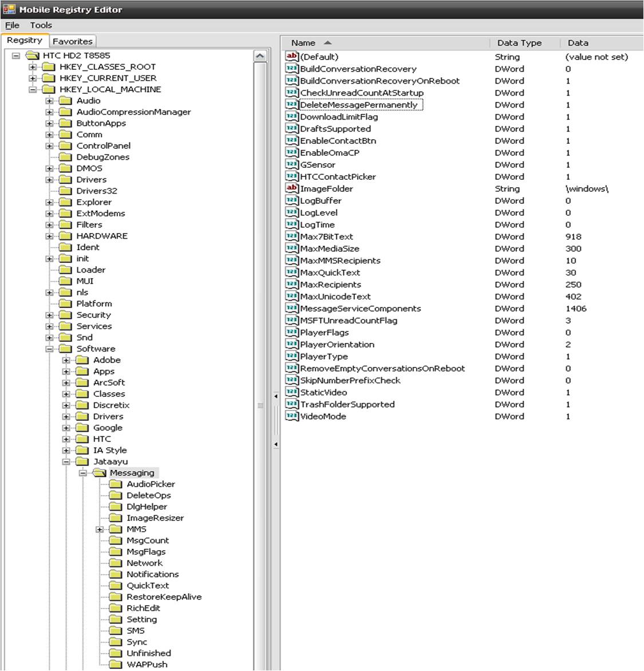Click the QuickText folder icon

pyautogui.click(x=115, y=586)
